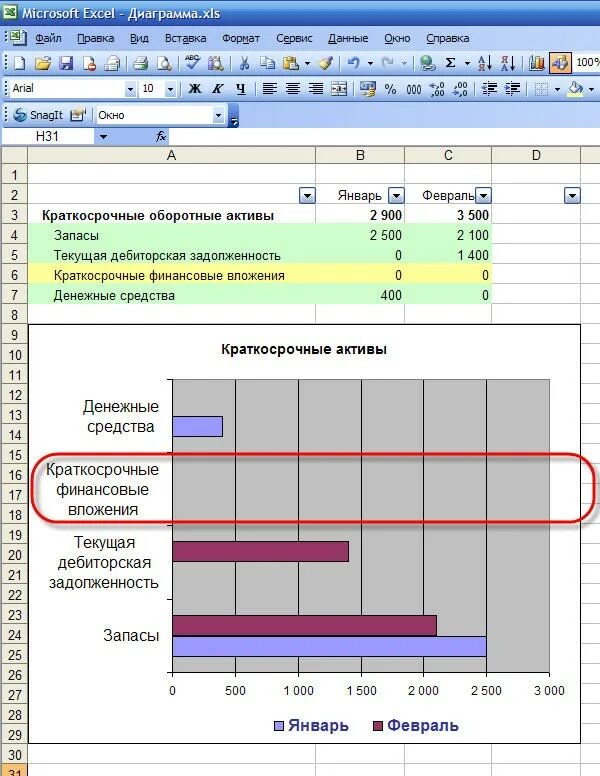This screenshot has width=600, height=776.
Task: Click the Permission document icon
Action: point(89,63)
